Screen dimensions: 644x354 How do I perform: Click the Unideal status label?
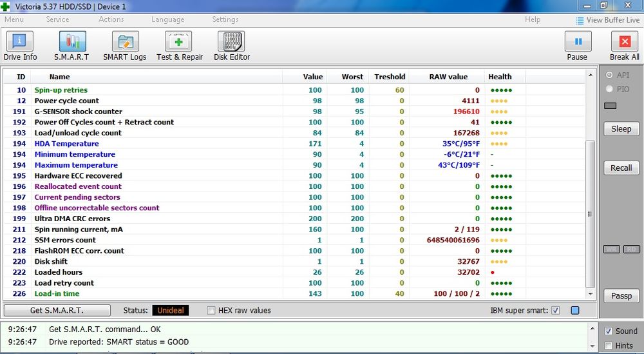pos(171,310)
